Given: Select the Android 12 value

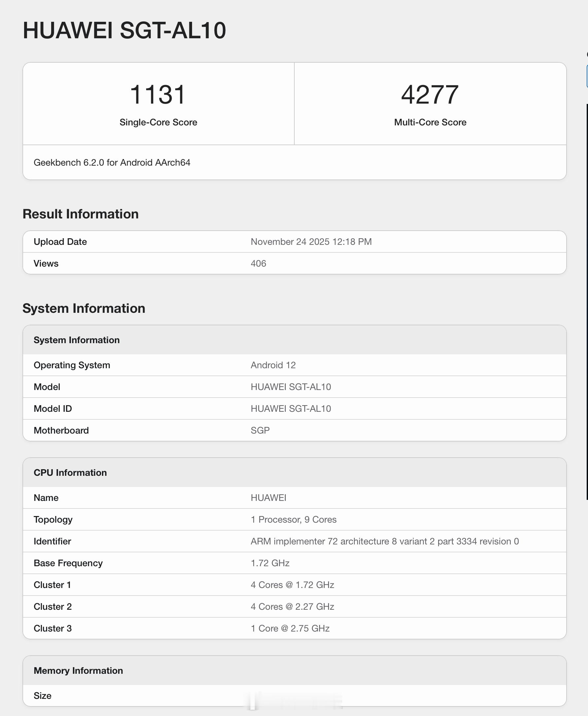Looking at the screenshot, I should point(273,365).
